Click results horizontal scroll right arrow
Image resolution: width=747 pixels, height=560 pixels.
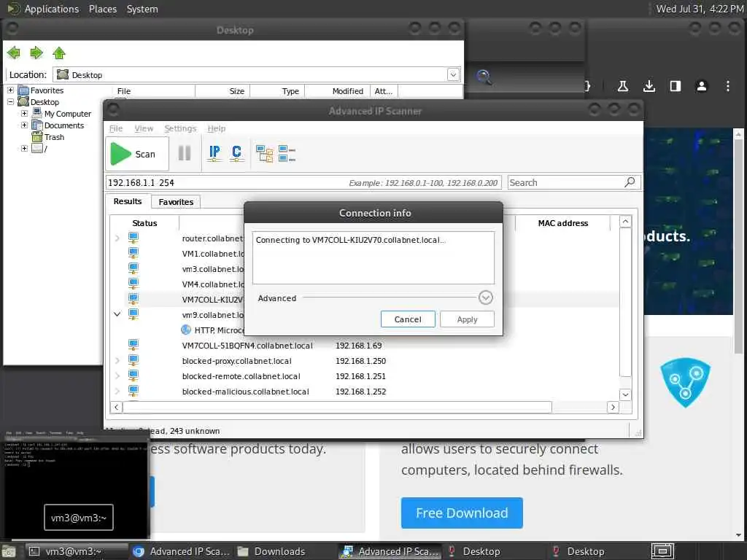613,407
